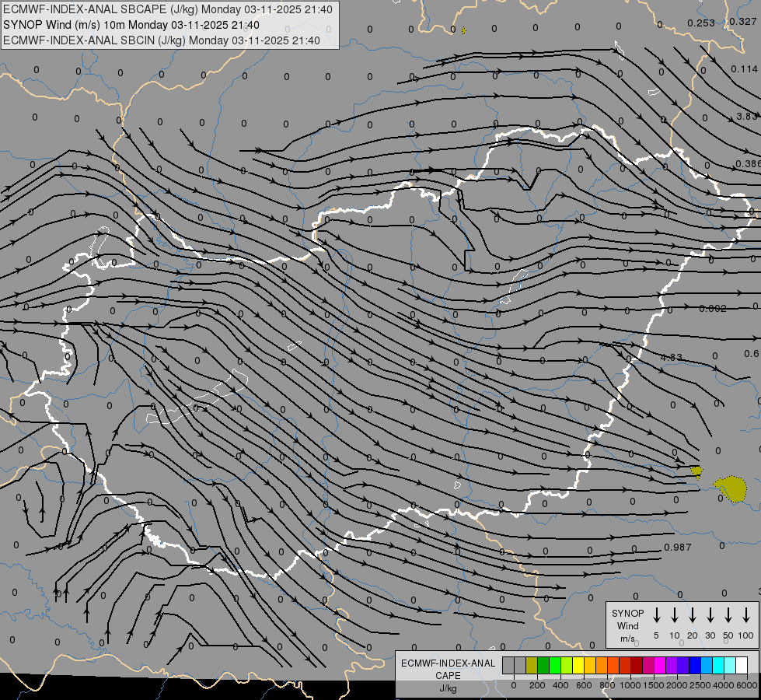Select the dark red swatch right of 1000

(637, 665)
